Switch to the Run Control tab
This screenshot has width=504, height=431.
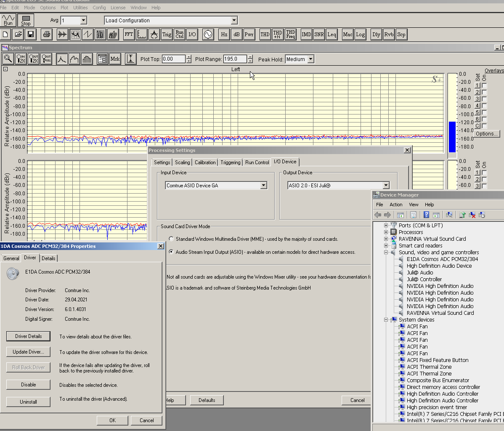click(x=257, y=162)
